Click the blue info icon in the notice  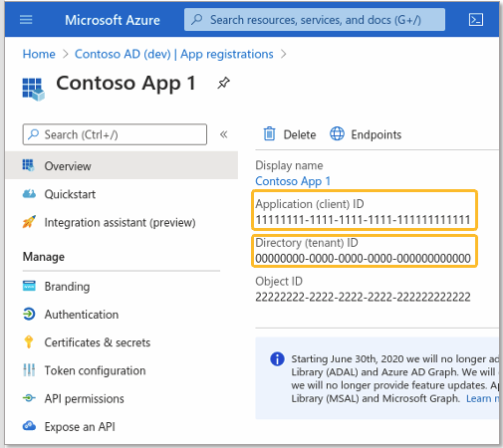pos(277,358)
